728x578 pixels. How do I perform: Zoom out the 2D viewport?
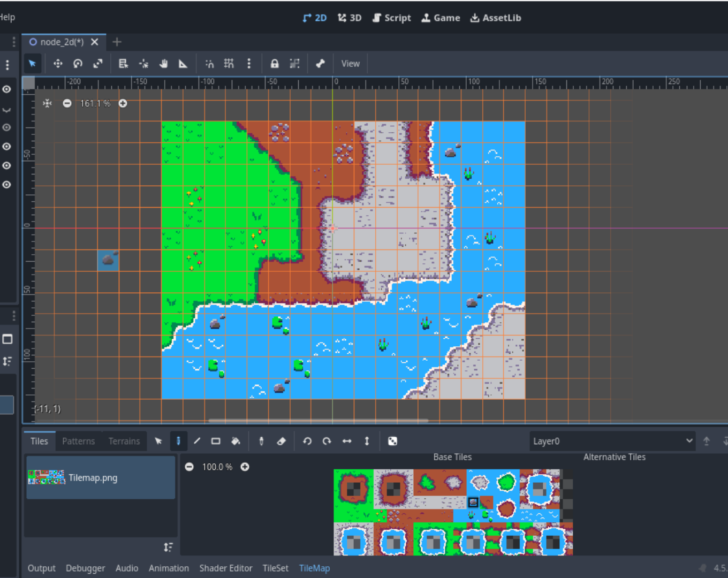click(x=67, y=103)
